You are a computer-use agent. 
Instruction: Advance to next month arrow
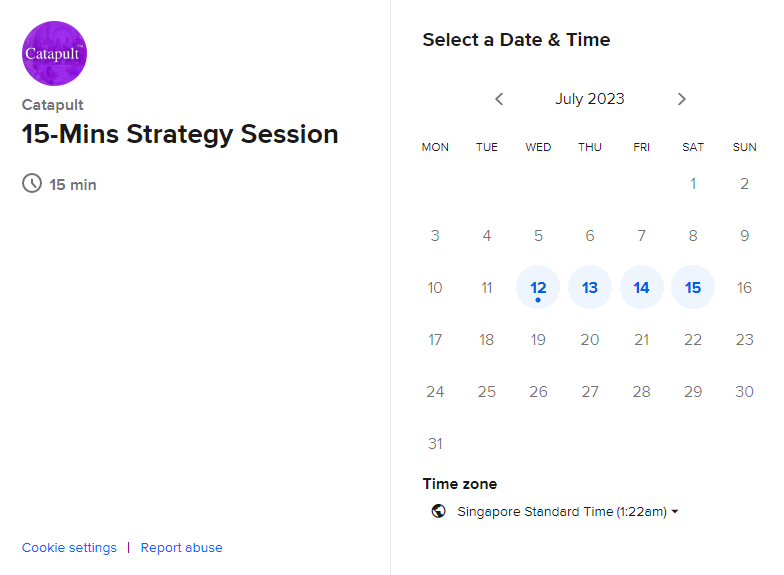point(682,99)
